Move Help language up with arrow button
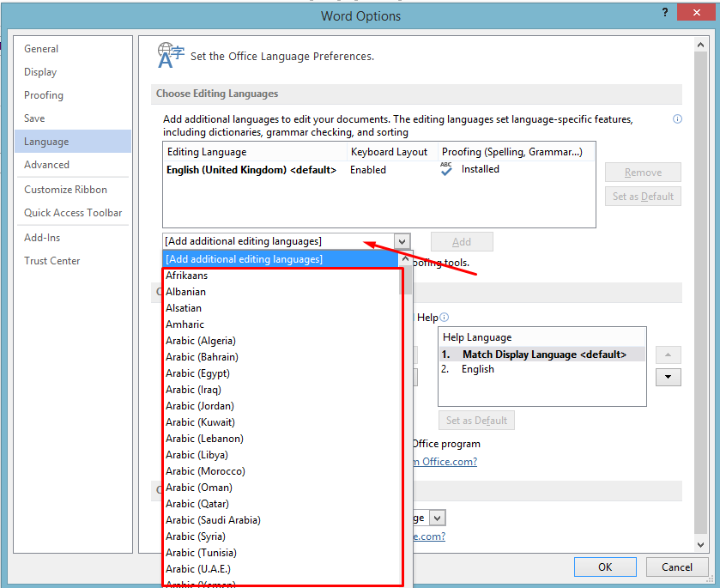 pyautogui.click(x=669, y=355)
